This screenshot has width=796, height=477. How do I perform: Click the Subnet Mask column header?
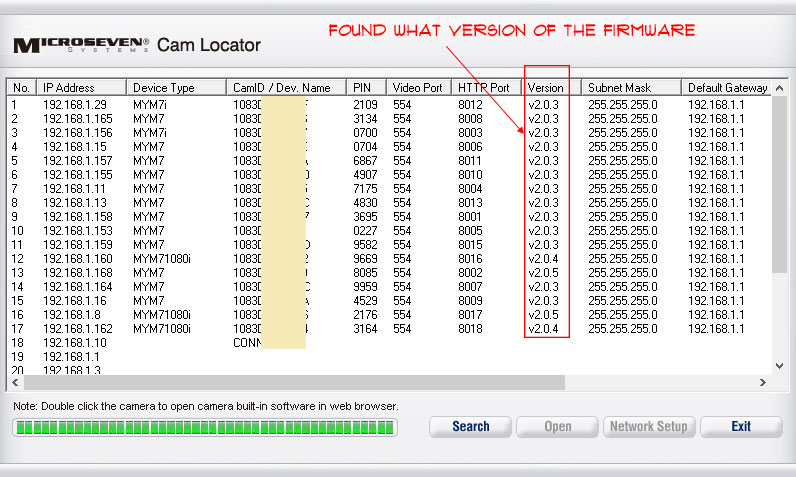tap(631, 87)
